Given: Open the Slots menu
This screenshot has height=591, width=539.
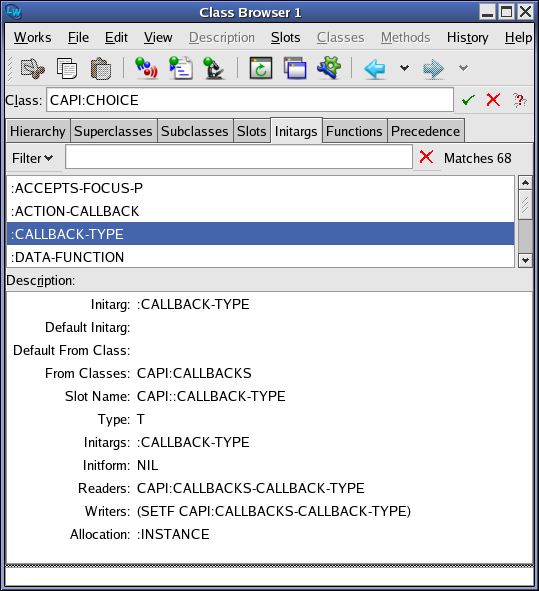Looking at the screenshot, I should (285, 37).
